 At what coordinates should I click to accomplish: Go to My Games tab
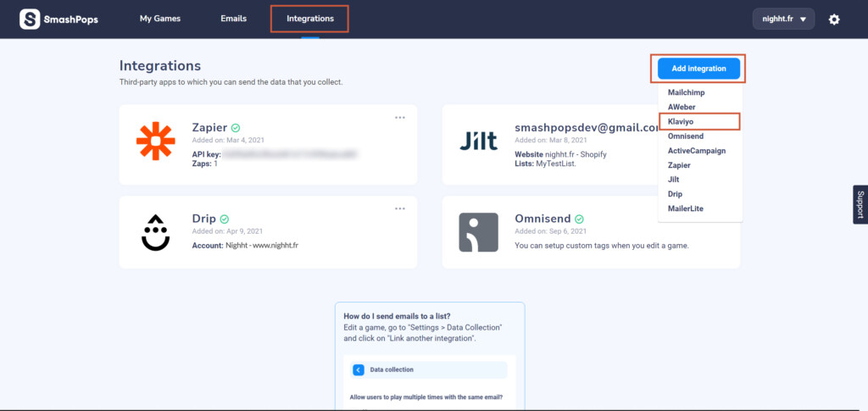click(160, 19)
